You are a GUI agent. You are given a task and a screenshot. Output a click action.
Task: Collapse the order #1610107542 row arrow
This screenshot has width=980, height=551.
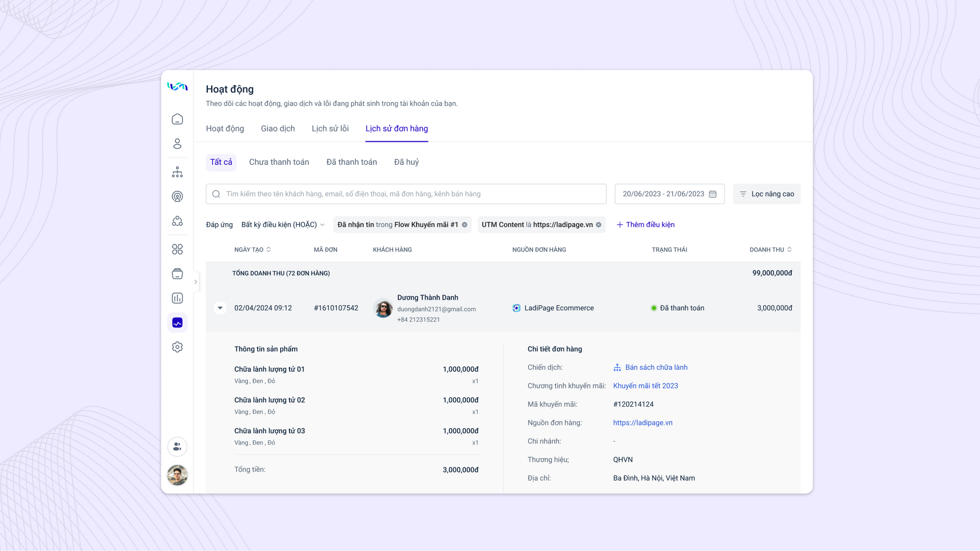pos(220,308)
